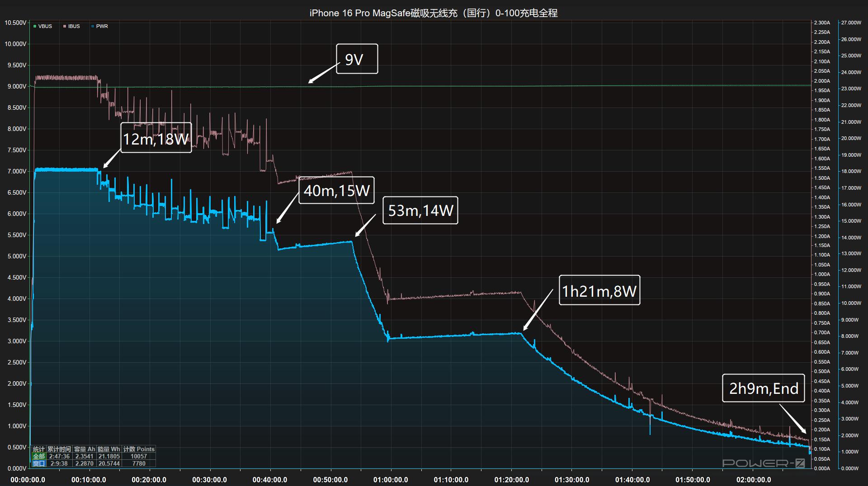
Task: Click the green 全部 statistics row header
Action: point(39,456)
